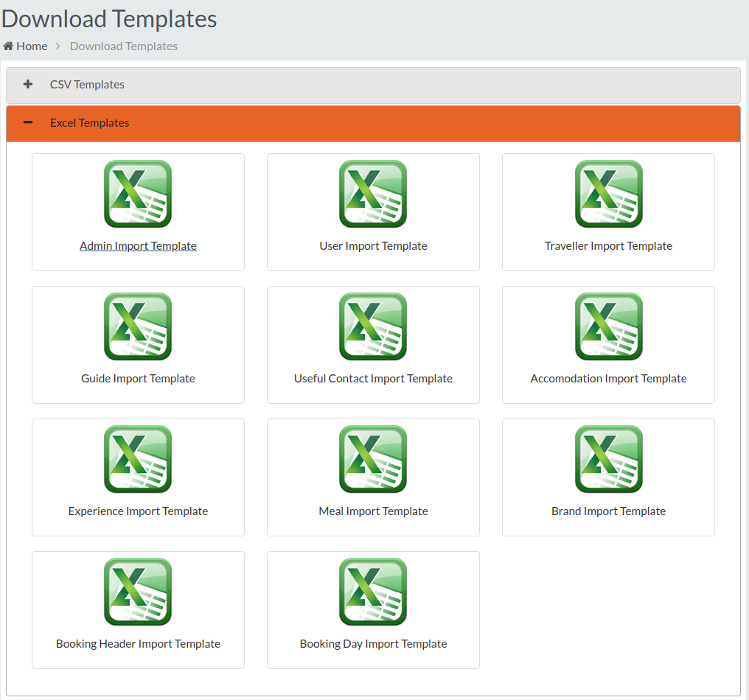Open the Booking Day Import Template link
749x700 pixels.
(373, 644)
